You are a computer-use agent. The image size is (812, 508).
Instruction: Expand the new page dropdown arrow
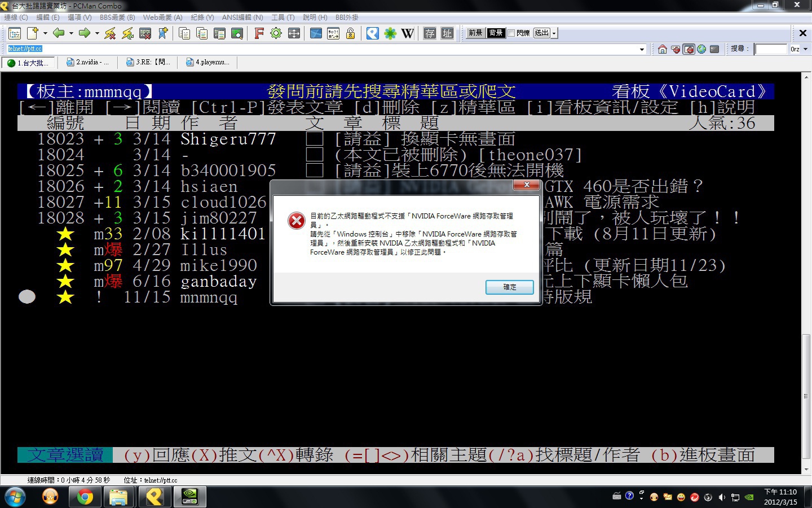pyautogui.click(x=45, y=33)
